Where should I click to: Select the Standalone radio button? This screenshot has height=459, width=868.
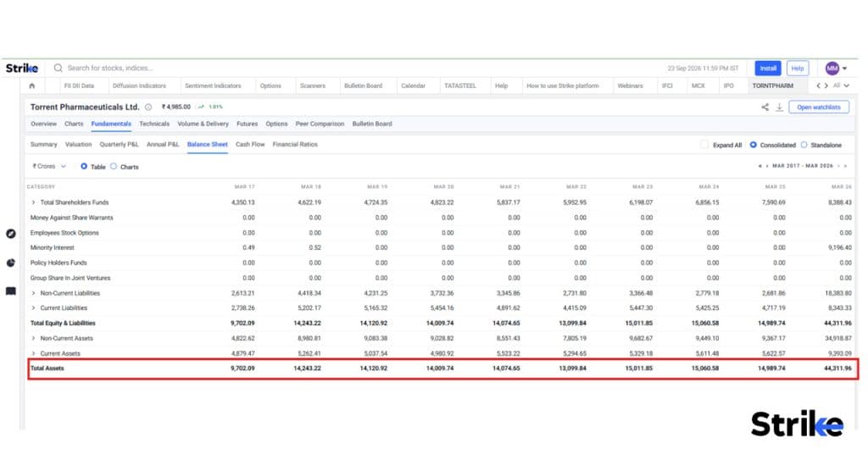[804, 145]
